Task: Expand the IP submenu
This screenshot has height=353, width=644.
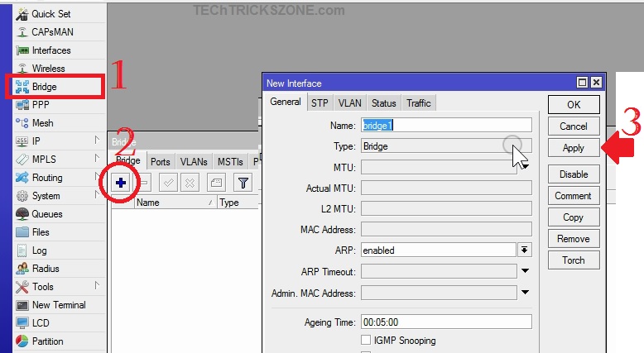Action: pyautogui.click(x=96, y=141)
